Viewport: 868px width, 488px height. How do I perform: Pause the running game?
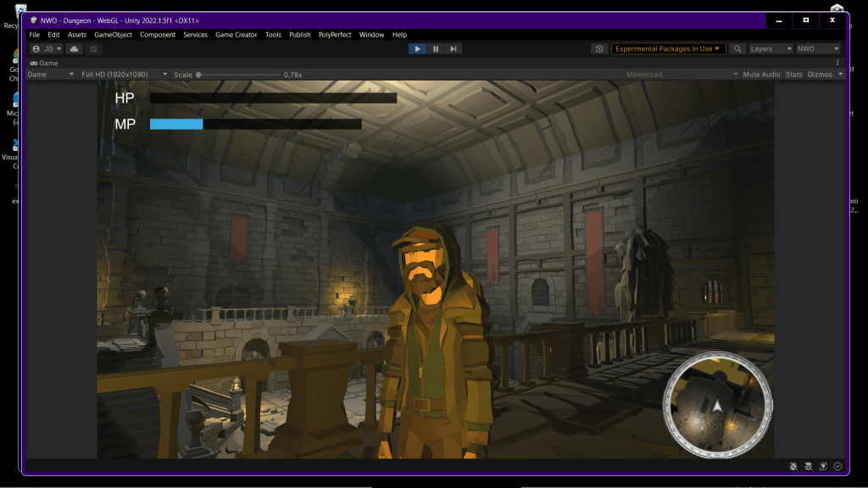pyautogui.click(x=436, y=49)
